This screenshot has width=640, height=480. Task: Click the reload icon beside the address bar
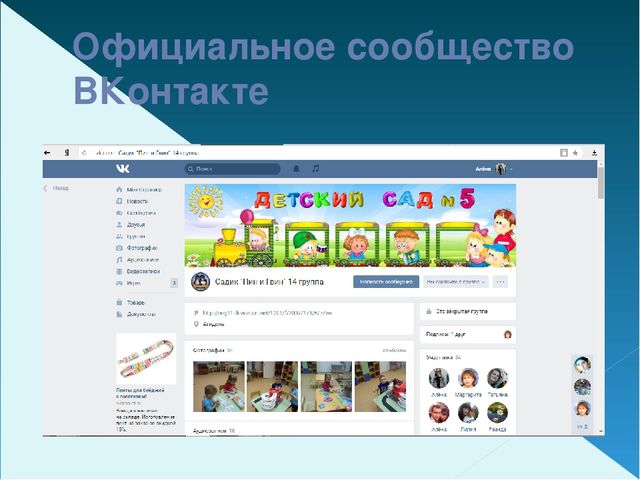click(84, 153)
